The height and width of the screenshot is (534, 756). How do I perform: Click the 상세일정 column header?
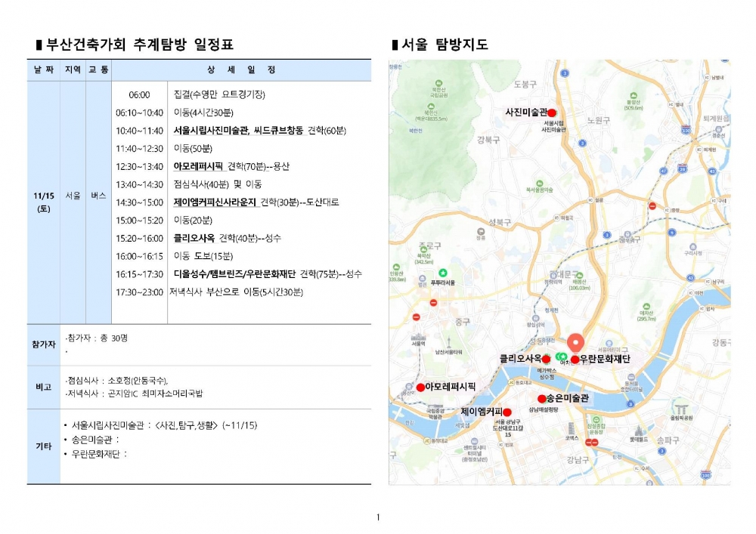tap(241, 70)
